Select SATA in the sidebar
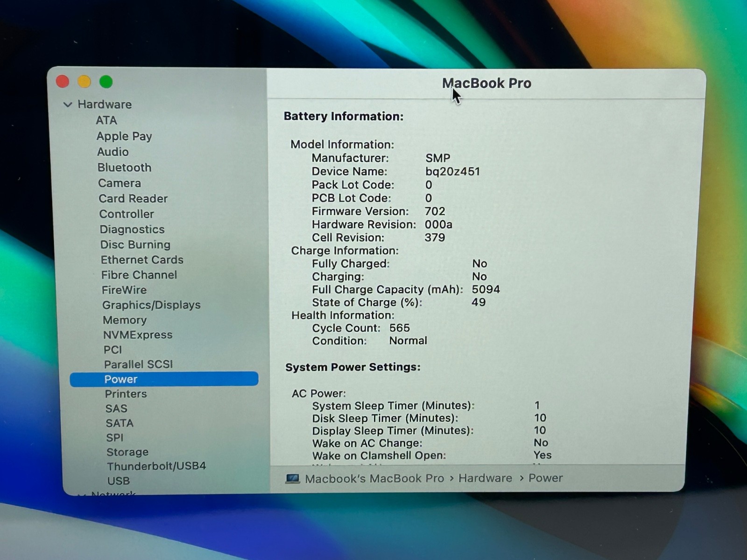This screenshot has width=747, height=560. [120, 423]
